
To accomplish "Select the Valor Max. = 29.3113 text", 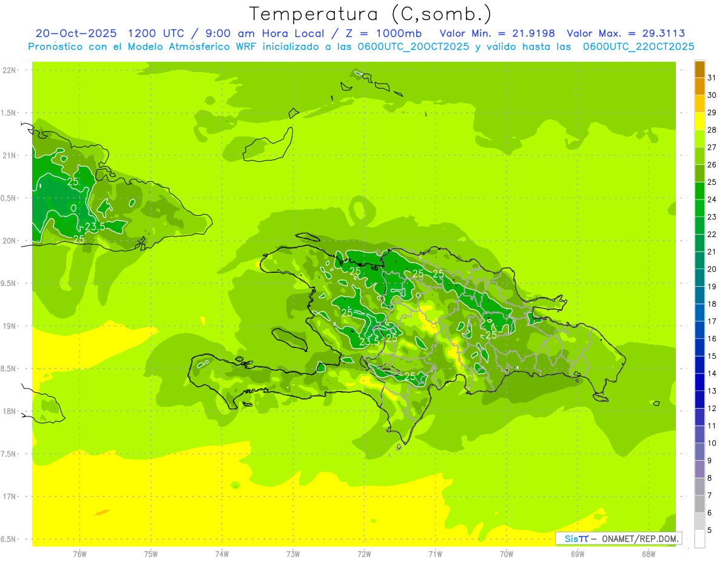I will pyautogui.click(x=625, y=33).
